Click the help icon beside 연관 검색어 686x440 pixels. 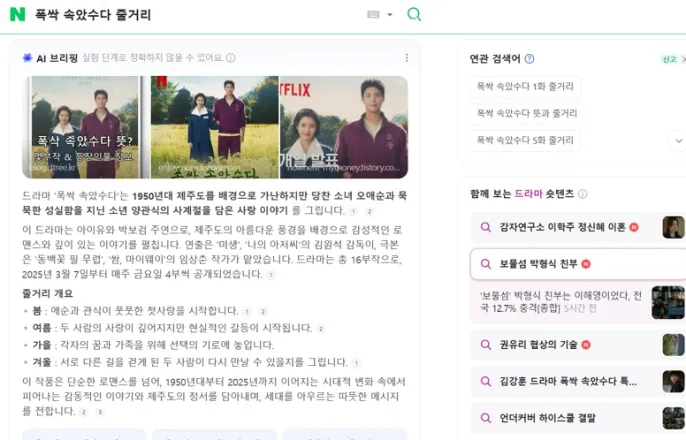pos(529,59)
